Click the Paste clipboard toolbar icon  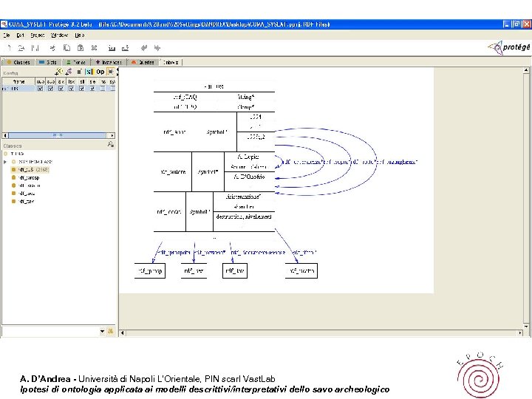(79, 47)
